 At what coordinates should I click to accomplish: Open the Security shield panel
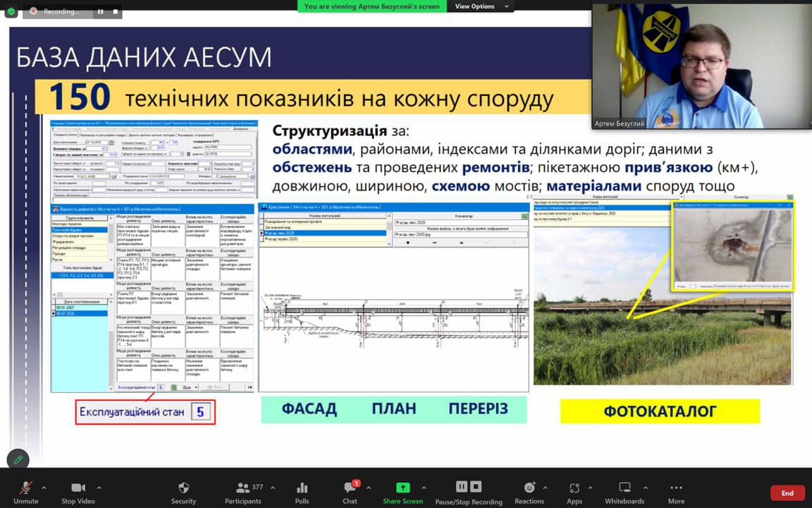coord(183,488)
